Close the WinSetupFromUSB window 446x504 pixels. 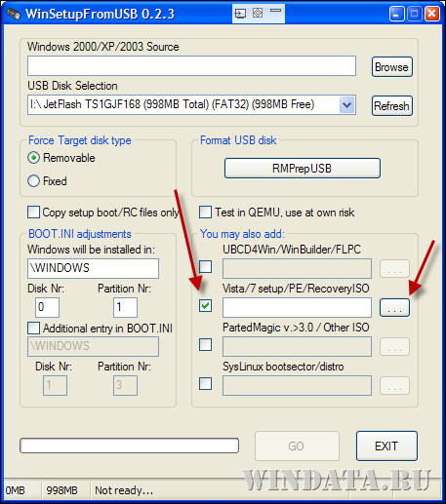pyautogui.click(x=431, y=14)
